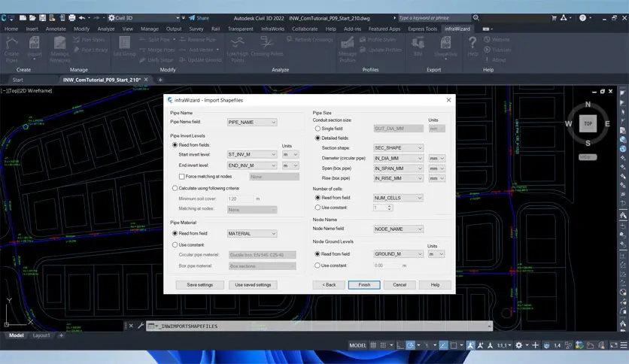629x364 pixels.
Task: Click the Save icon in quick access toolbar
Action: tap(42, 18)
